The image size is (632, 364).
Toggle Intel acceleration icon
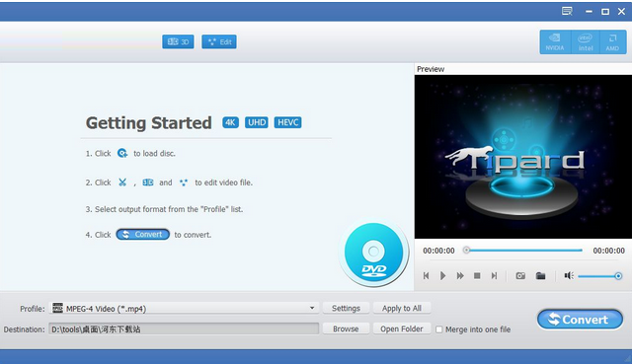(x=586, y=41)
